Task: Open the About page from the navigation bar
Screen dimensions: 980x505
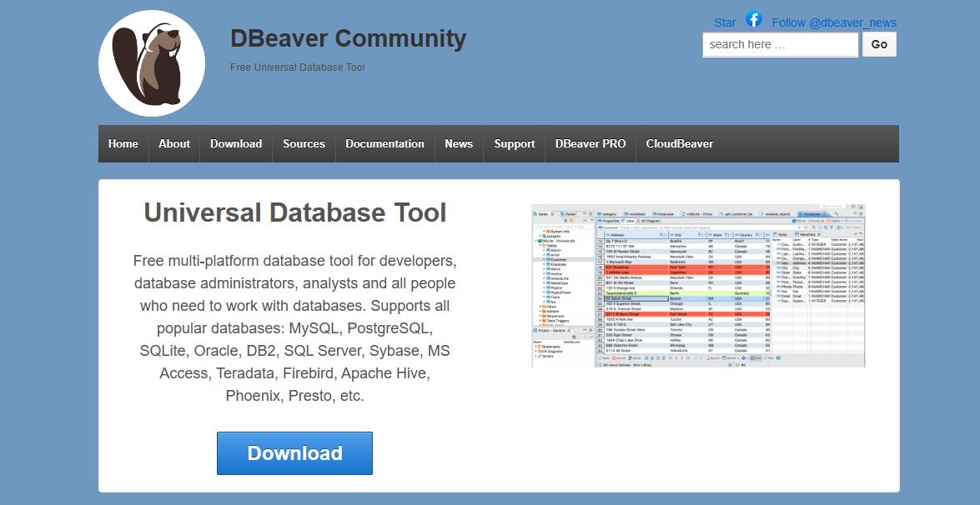Action: (x=173, y=143)
